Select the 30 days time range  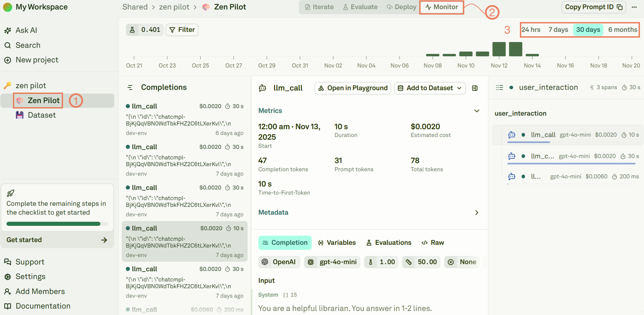[x=588, y=29]
